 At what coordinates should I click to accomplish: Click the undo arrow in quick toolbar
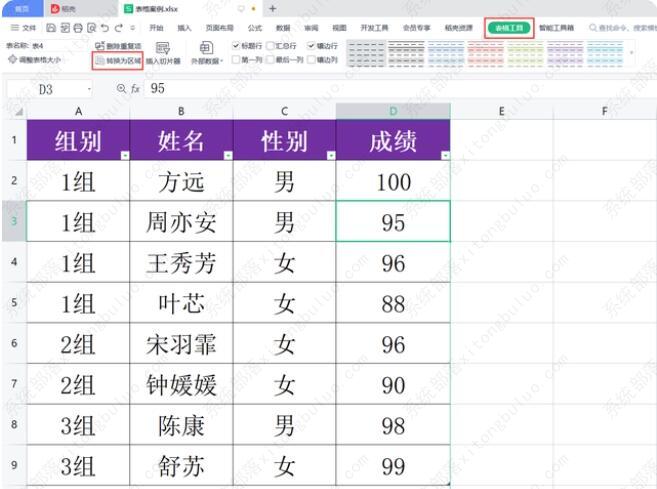point(105,28)
